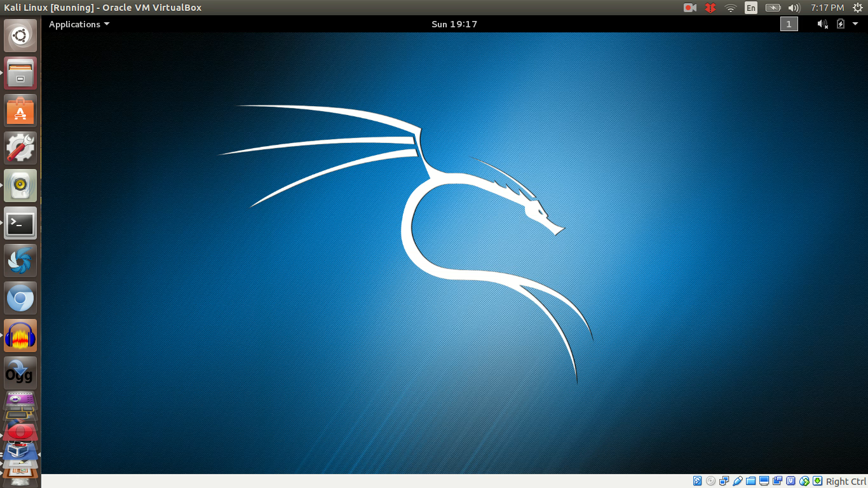
Task: Show the calendar from 7:17 PM clock
Action: [x=827, y=8]
